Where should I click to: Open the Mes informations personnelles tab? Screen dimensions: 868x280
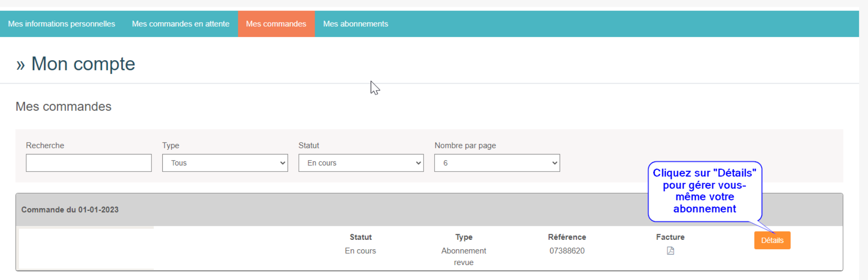point(61,24)
